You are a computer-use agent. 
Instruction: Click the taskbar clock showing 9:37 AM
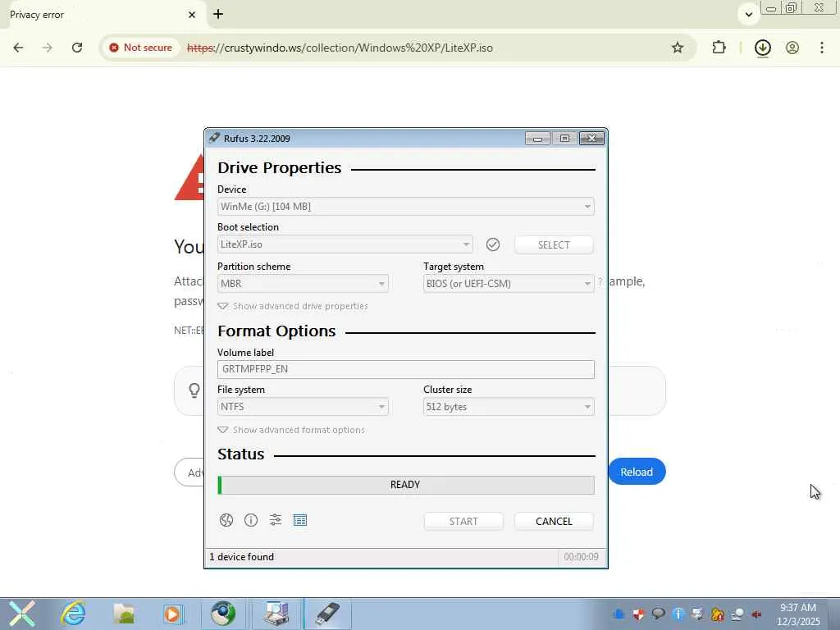798,614
